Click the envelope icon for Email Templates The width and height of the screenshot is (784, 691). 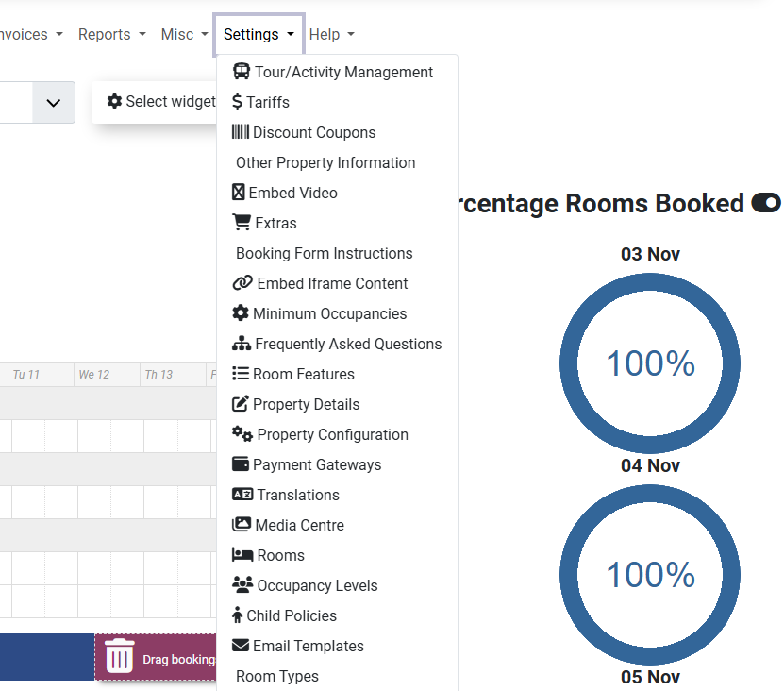click(241, 646)
